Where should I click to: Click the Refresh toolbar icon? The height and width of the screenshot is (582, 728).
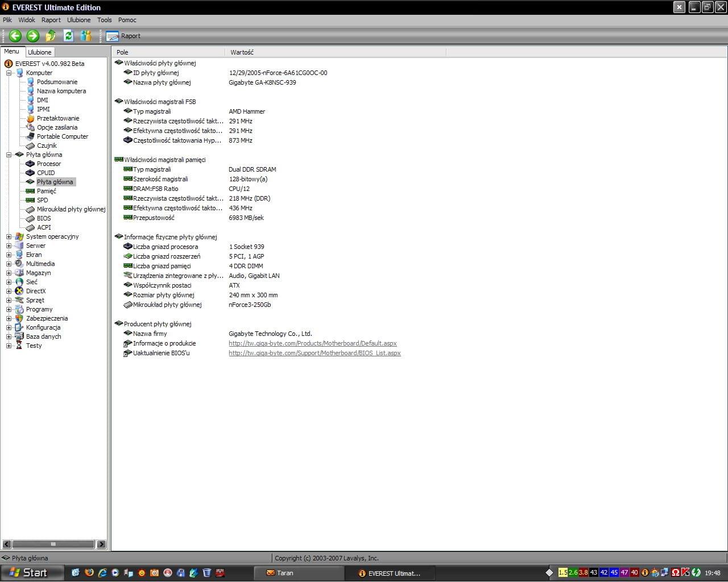pos(69,36)
